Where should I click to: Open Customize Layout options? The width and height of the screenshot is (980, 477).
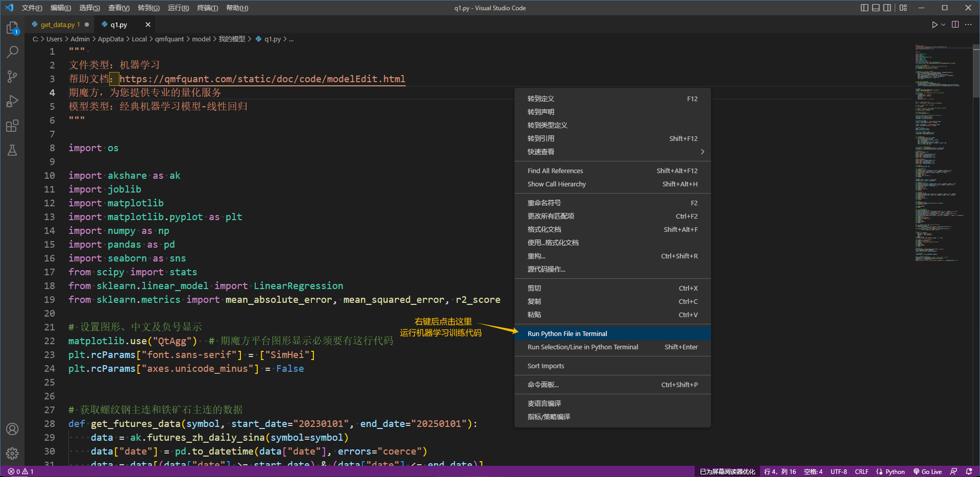coord(903,8)
